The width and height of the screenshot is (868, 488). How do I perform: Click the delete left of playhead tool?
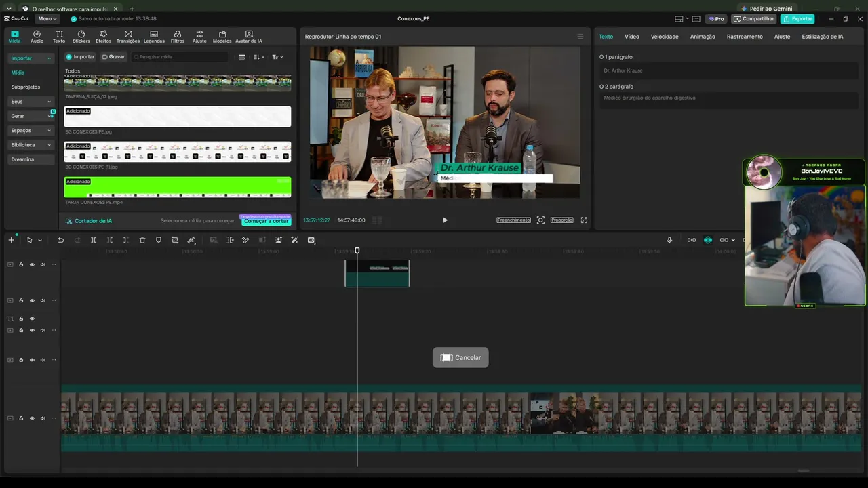click(110, 240)
